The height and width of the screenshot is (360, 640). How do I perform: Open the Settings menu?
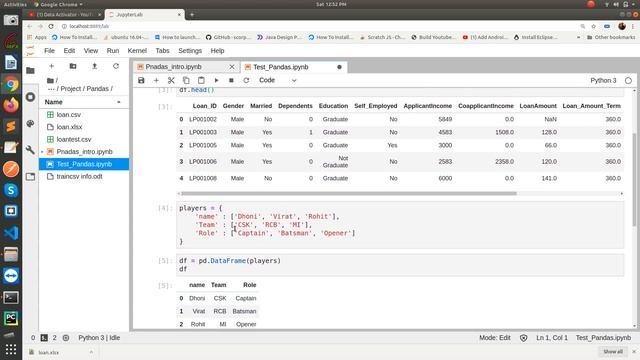[x=190, y=51]
